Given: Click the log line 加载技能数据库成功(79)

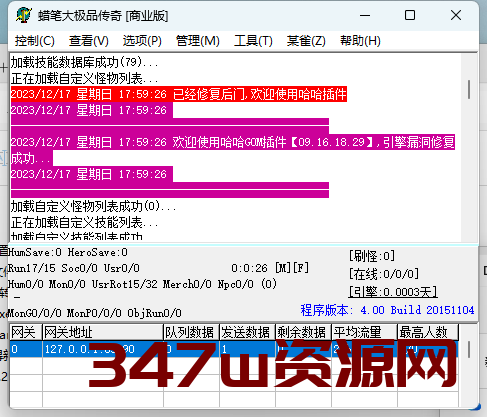Looking at the screenshot, I should pos(84,62).
